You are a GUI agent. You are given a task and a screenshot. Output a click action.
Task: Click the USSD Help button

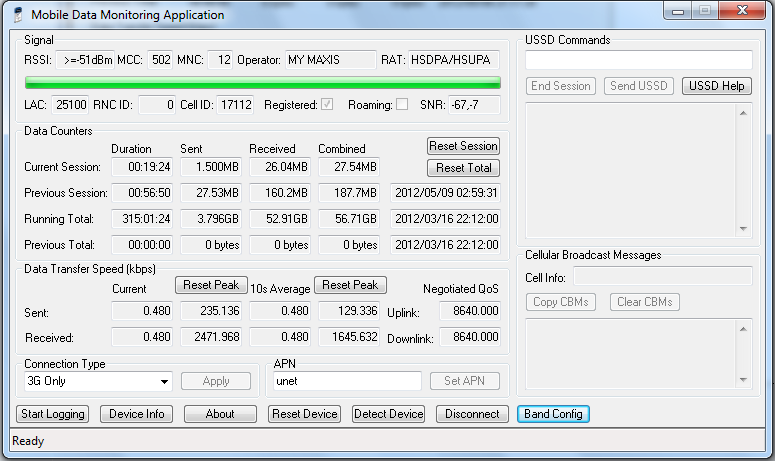pyautogui.click(x=717, y=86)
